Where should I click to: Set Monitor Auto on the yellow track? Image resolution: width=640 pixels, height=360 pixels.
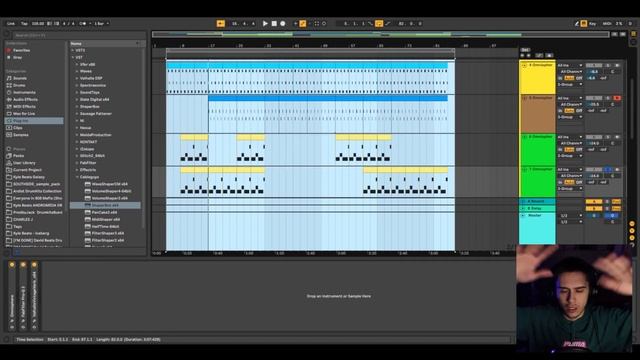point(569,78)
